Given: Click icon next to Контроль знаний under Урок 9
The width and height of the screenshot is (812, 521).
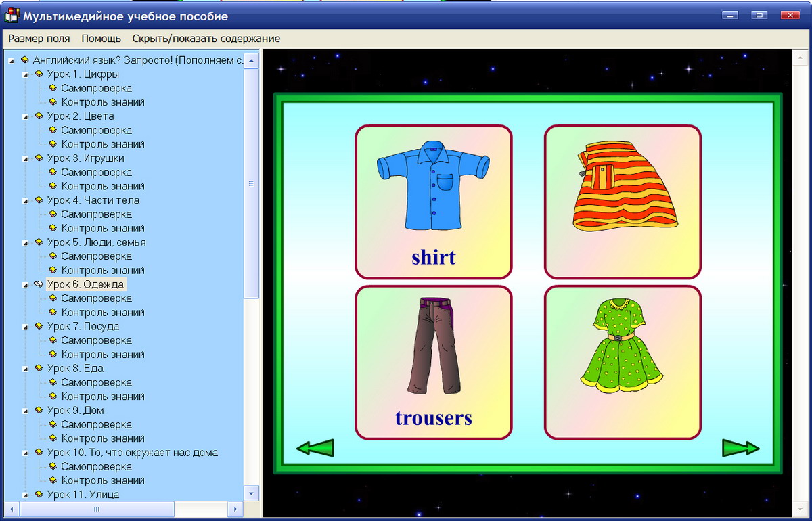Looking at the screenshot, I should tap(53, 438).
